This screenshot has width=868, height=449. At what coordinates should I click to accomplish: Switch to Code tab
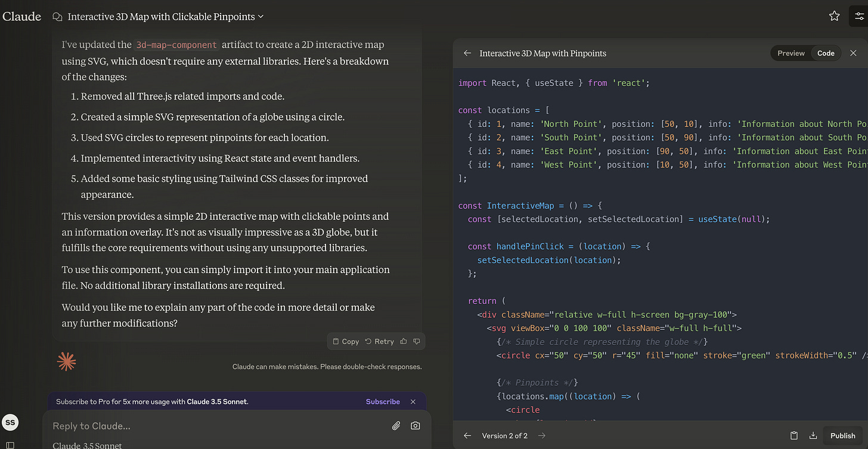click(x=826, y=53)
